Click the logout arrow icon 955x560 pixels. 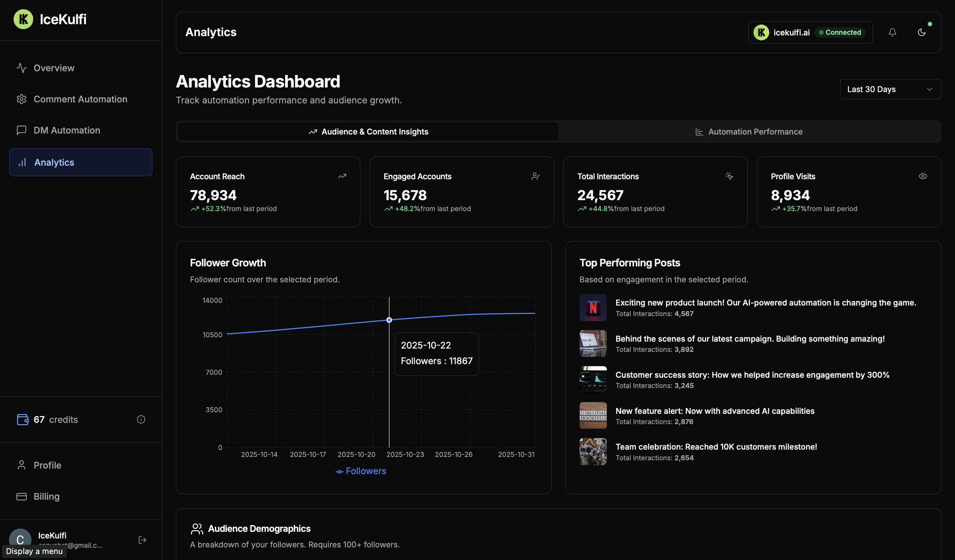pos(142,539)
